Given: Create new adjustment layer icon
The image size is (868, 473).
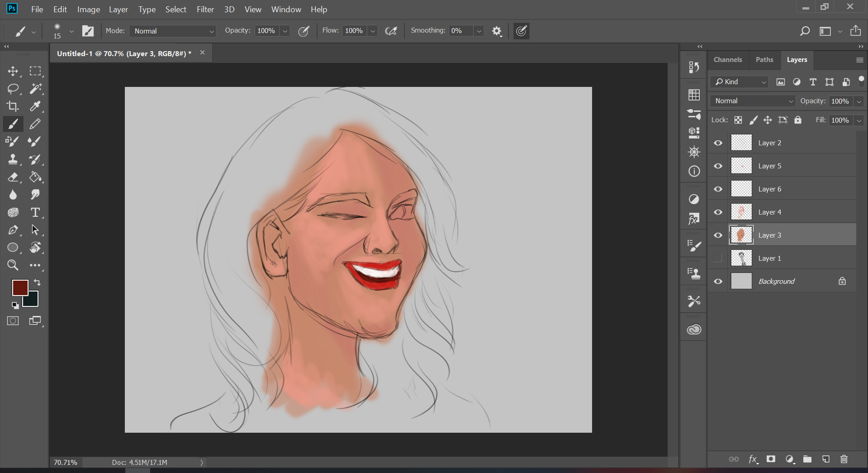Looking at the screenshot, I should [790, 459].
